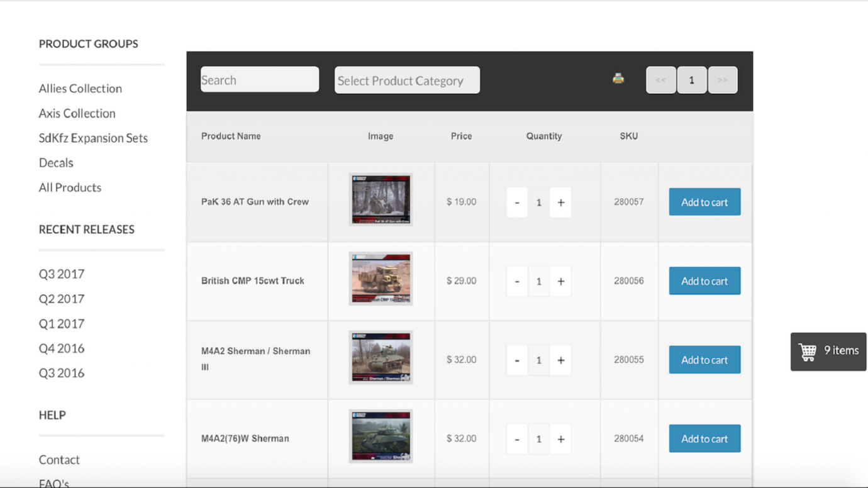Click the Search input field
Screen dimensions: 868x488
click(259, 80)
